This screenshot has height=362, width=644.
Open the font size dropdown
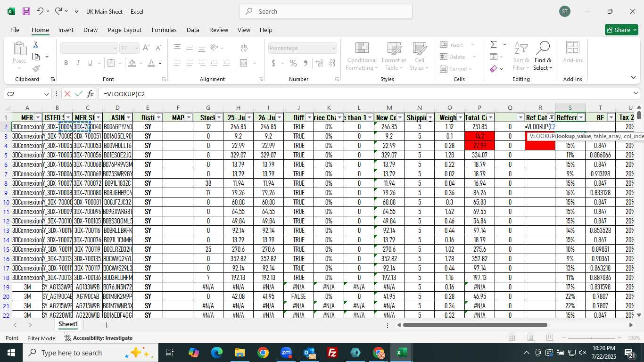[136, 48]
